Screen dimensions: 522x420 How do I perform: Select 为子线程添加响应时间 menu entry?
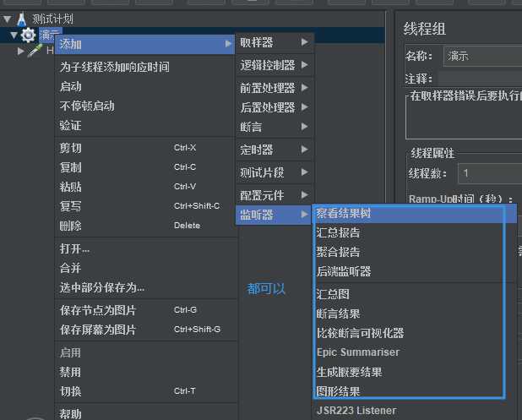point(146,68)
